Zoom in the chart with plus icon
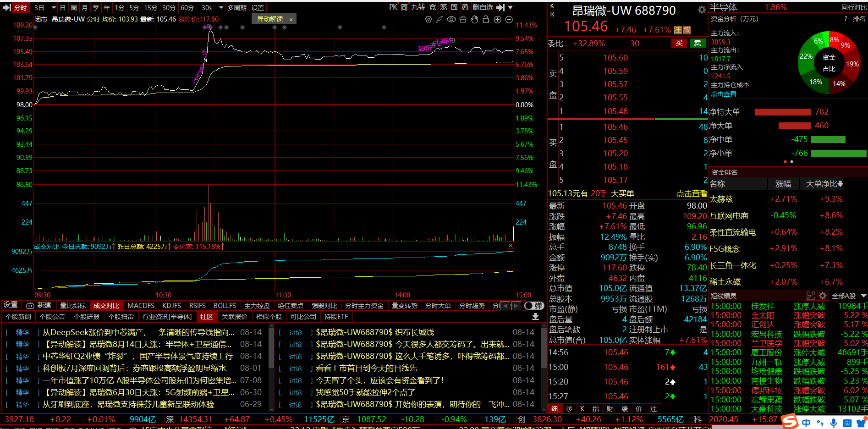The height and width of the screenshot is (429, 868). point(497,19)
